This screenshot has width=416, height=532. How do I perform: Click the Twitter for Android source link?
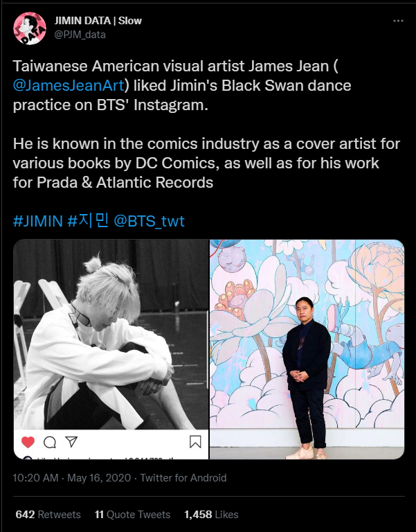point(183,478)
